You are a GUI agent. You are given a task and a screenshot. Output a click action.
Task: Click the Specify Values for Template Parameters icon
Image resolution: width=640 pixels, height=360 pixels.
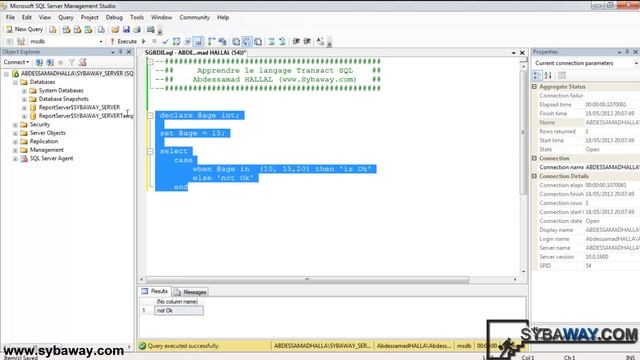[320, 41]
